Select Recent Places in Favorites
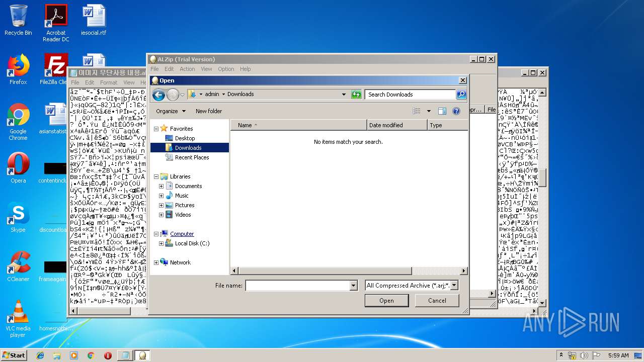 tap(192, 157)
